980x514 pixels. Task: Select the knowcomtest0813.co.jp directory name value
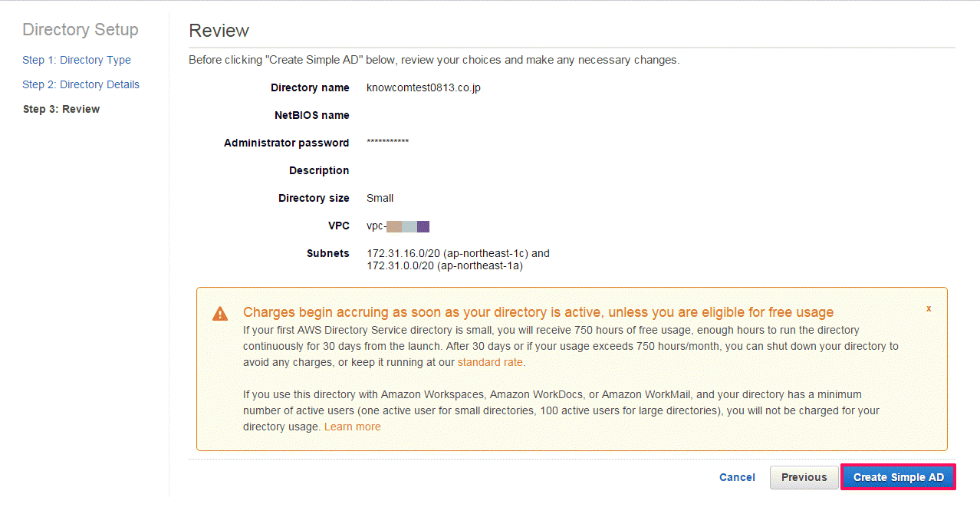tap(424, 87)
